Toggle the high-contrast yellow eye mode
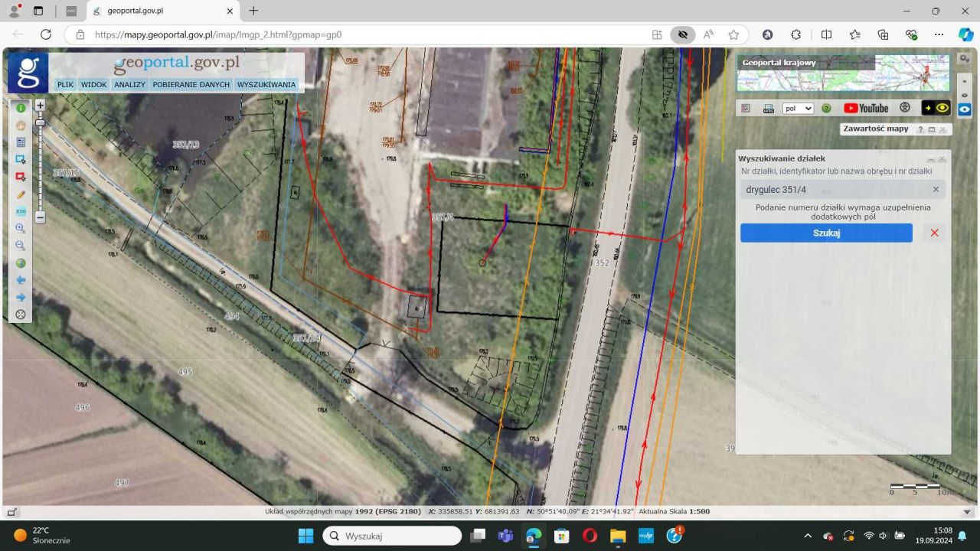The height and width of the screenshot is (551, 980). [935, 109]
